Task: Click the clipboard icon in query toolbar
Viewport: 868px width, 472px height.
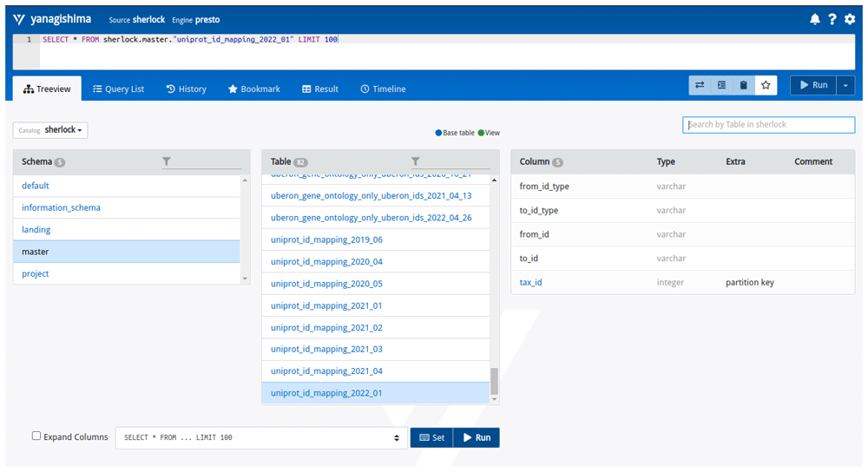Action: pos(743,85)
